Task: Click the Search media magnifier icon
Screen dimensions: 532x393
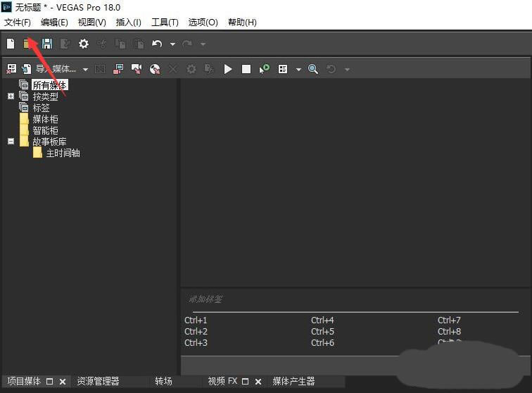Action: [x=313, y=69]
